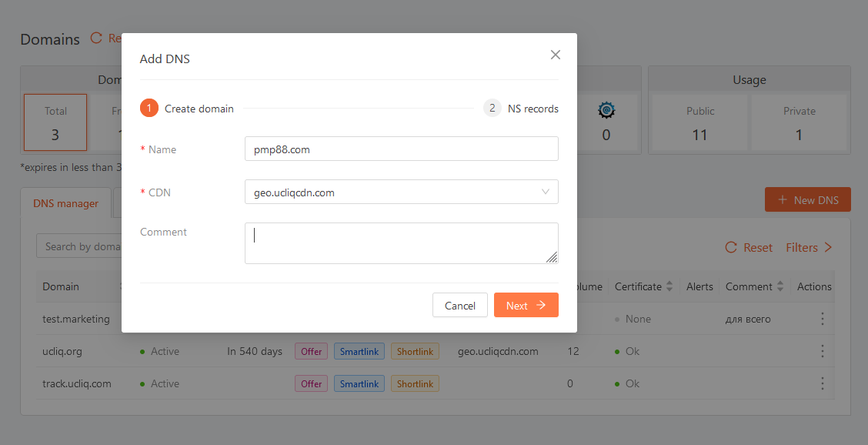Open actions menu for ucliq.org row
The width and height of the screenshot is (868, 445).
click(823, 351)
